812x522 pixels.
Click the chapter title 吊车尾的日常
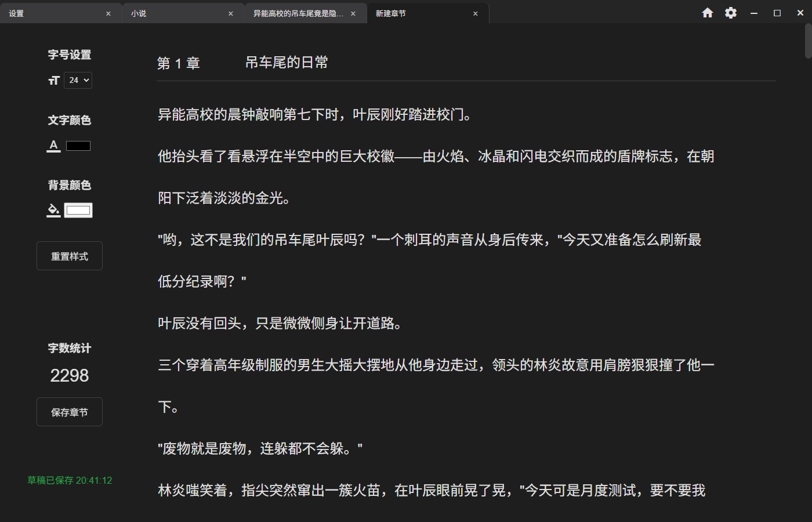click(x=287, y=61)
